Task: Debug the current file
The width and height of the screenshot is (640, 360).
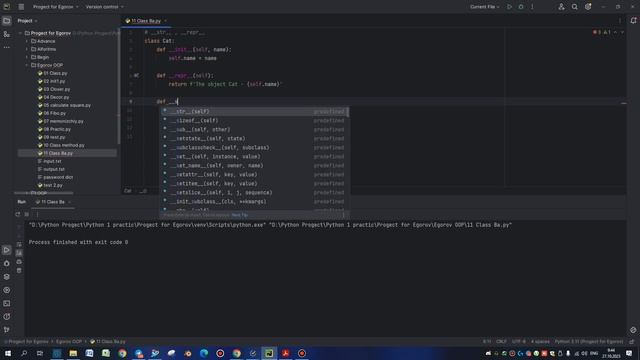Action: (521, 7)
